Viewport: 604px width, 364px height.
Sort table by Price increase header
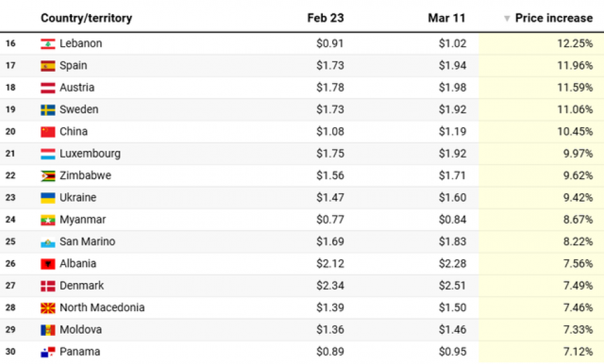pos(554,18)
